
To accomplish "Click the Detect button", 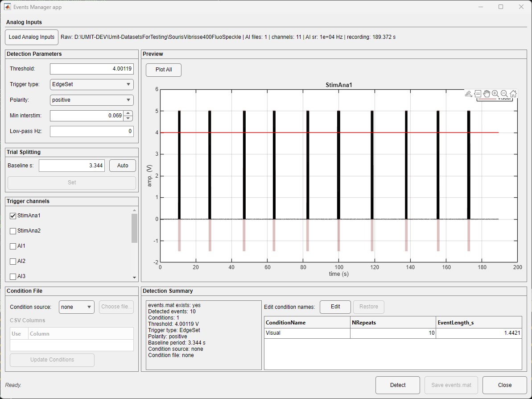I will [398, 385].
